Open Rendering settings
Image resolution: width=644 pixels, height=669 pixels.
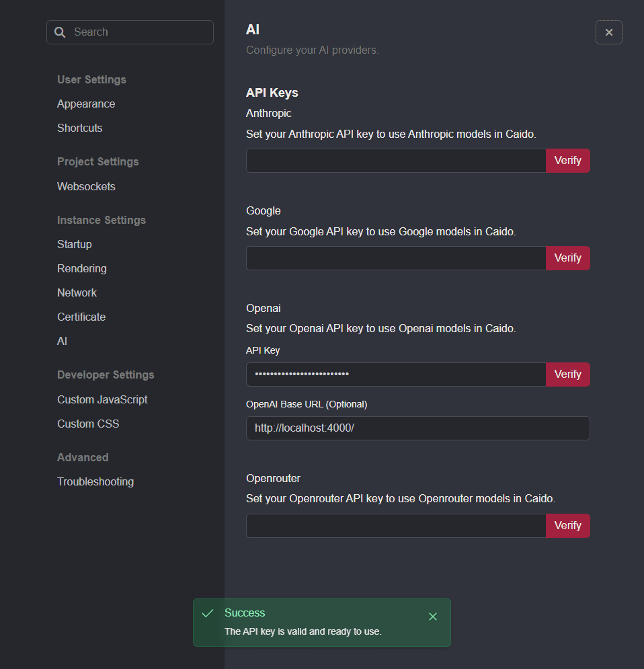tap(81, 268)
